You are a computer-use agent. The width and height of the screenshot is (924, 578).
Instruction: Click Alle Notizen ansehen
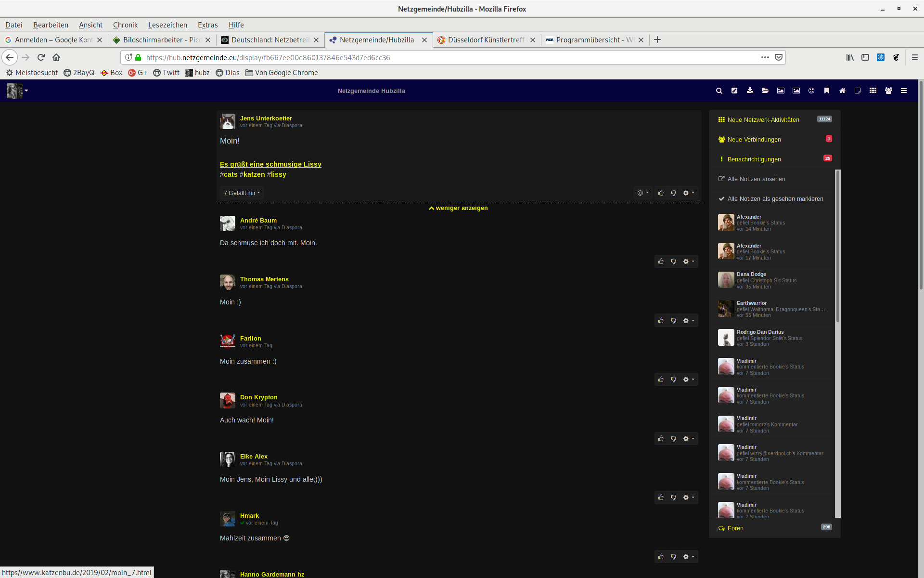pos(772,179)
